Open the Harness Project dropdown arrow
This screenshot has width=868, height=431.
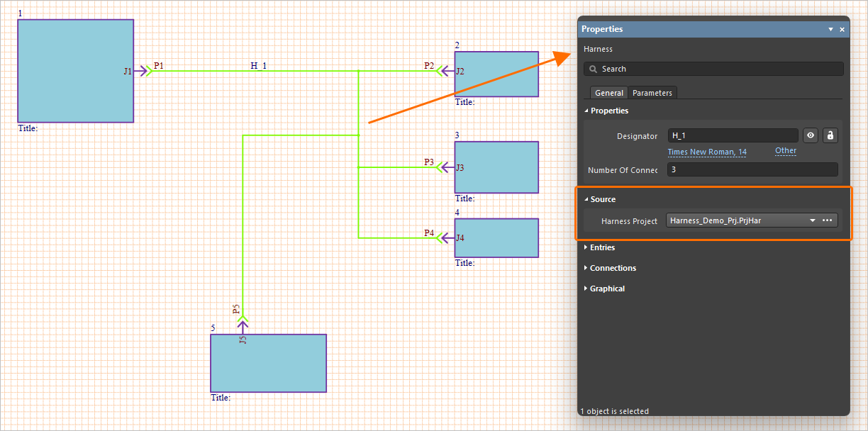813,220
